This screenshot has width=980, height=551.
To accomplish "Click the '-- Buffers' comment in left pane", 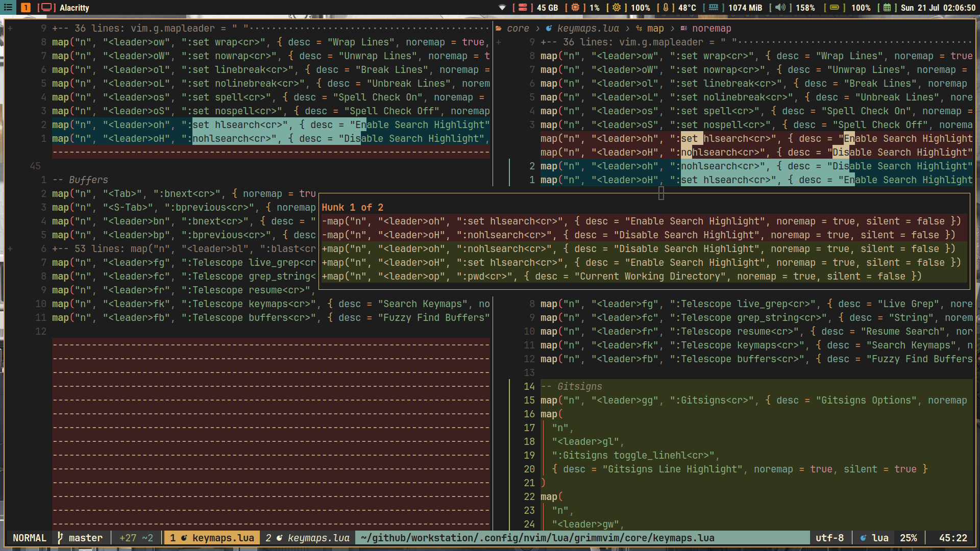I will 80,180.
